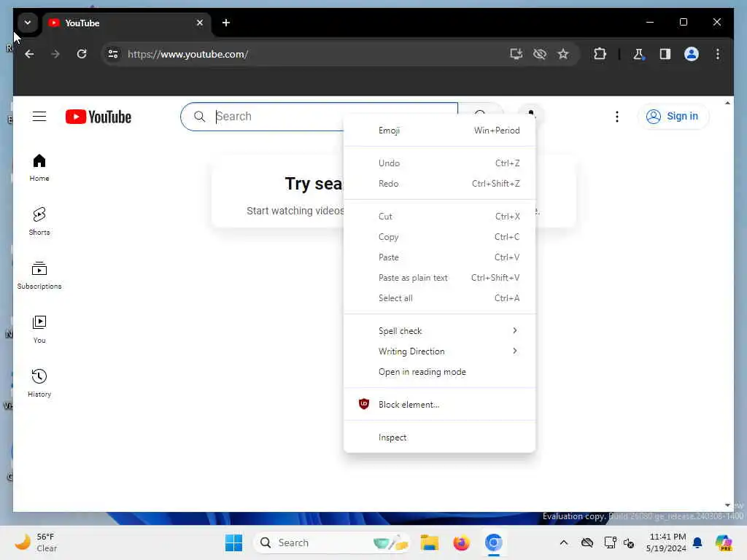
Task: Bookmark this page with the star icon
Action: click(x=563, y=54)
